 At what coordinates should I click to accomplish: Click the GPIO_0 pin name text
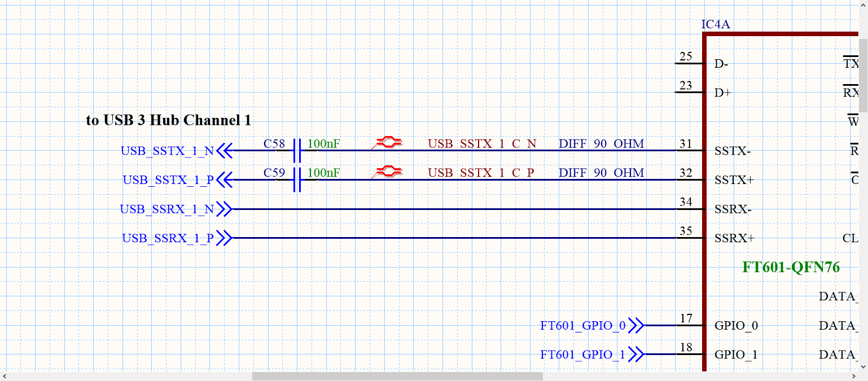click(737, 326)
